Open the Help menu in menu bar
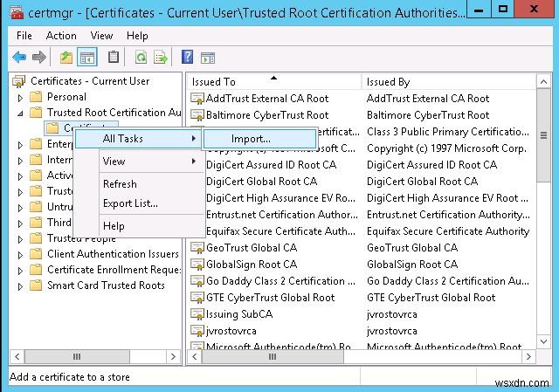Screen dimensions: 559x392 pyautogui.click(x=137, y=36)
